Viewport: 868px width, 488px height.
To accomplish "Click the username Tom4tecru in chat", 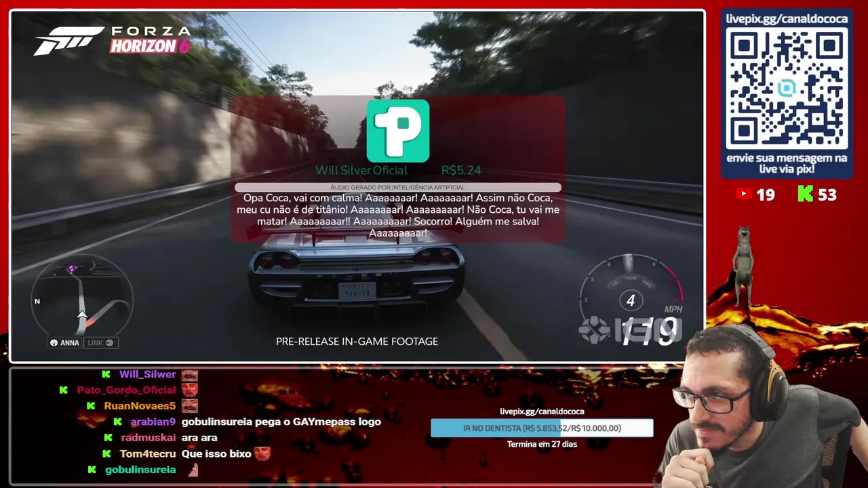I will coord(148,453).
